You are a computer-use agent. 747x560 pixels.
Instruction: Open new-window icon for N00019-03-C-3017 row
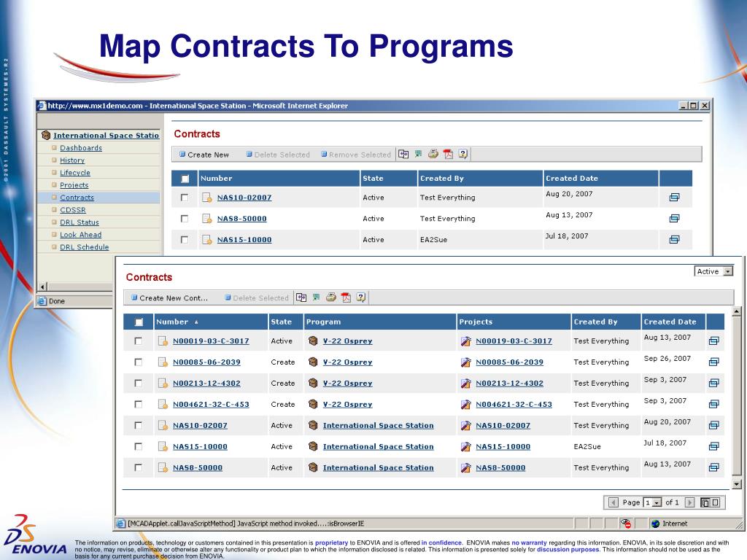click(713, 341)
